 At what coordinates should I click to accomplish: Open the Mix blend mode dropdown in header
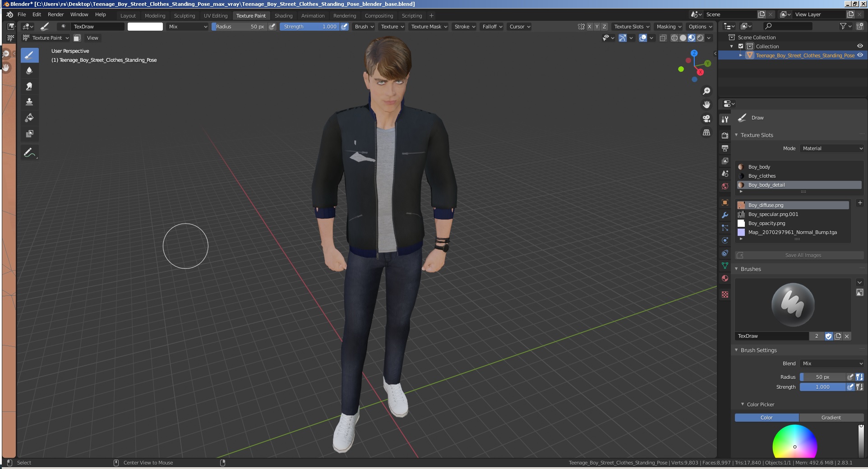click(x=187, y=27)
